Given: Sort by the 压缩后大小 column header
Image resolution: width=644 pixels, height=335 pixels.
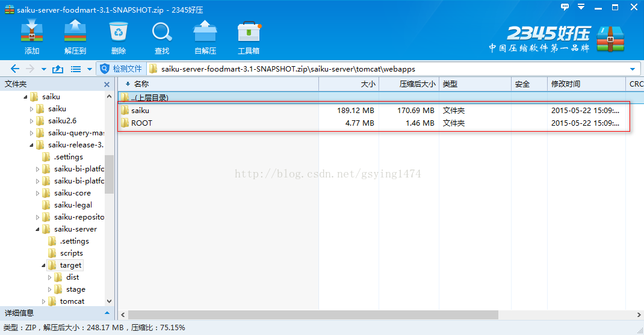Looking at the screenshot, I should (x=409, y=84).
